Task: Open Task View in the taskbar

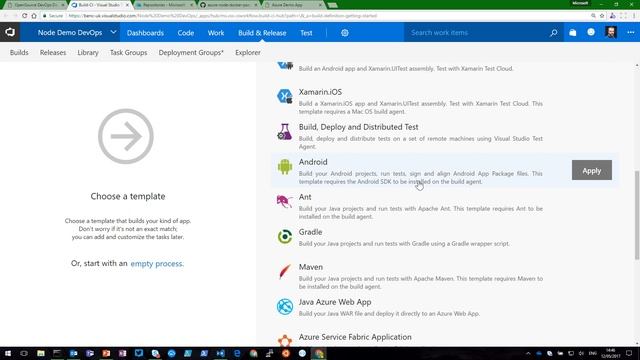Action: [x=24, y=353]
